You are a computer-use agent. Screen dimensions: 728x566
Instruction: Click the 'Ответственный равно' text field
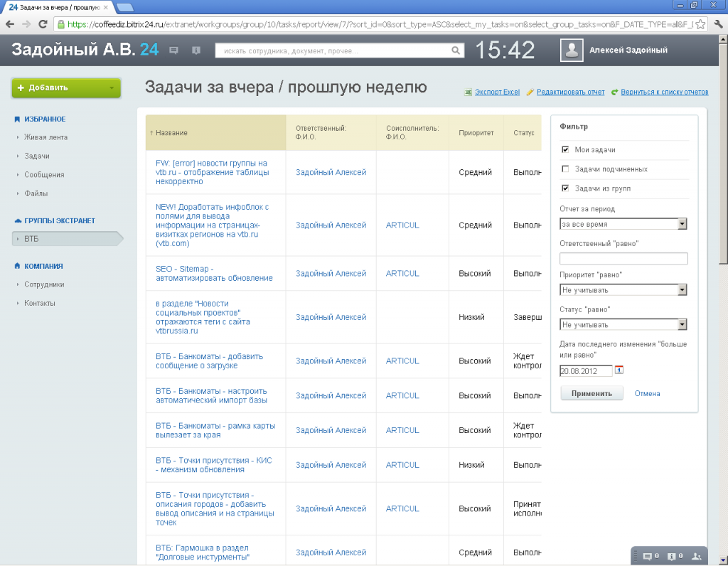623,259
